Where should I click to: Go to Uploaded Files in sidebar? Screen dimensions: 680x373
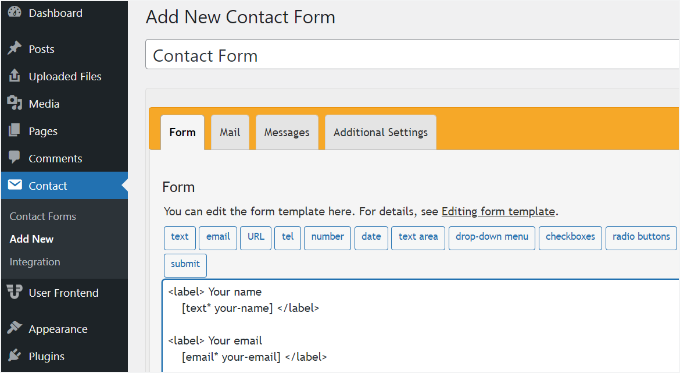(65, 76)
